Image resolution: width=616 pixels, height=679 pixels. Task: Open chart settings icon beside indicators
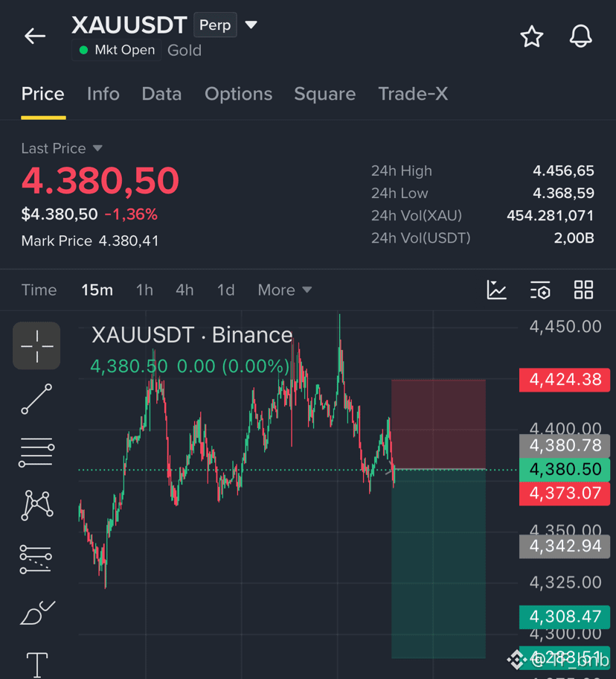point(540,290)
